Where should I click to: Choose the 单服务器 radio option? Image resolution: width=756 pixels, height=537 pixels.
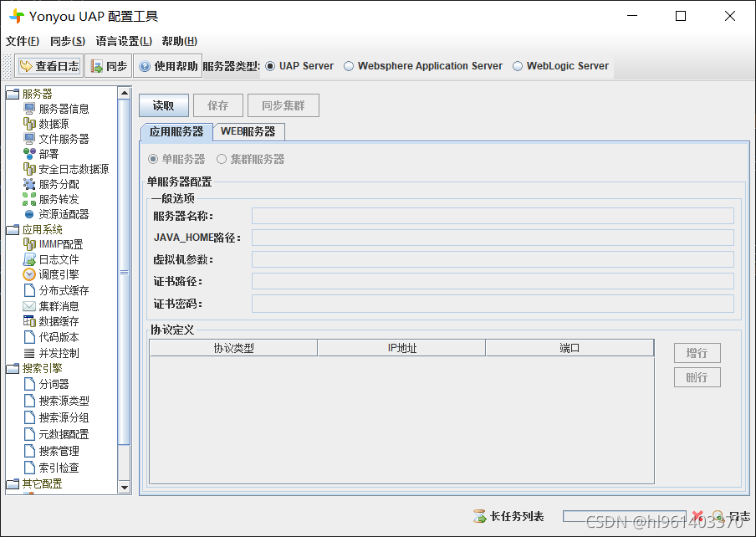[x=153, y=159]
